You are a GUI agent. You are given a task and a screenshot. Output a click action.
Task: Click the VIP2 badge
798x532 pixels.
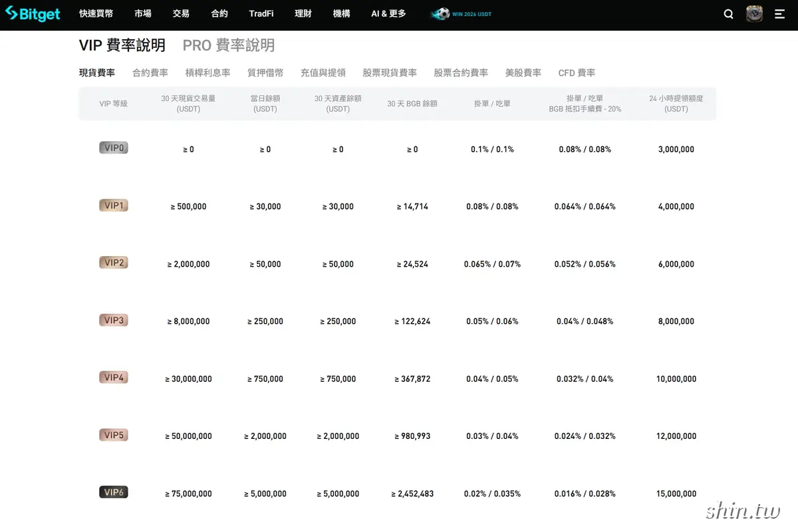pyautogui.click(x=114, y=263)
